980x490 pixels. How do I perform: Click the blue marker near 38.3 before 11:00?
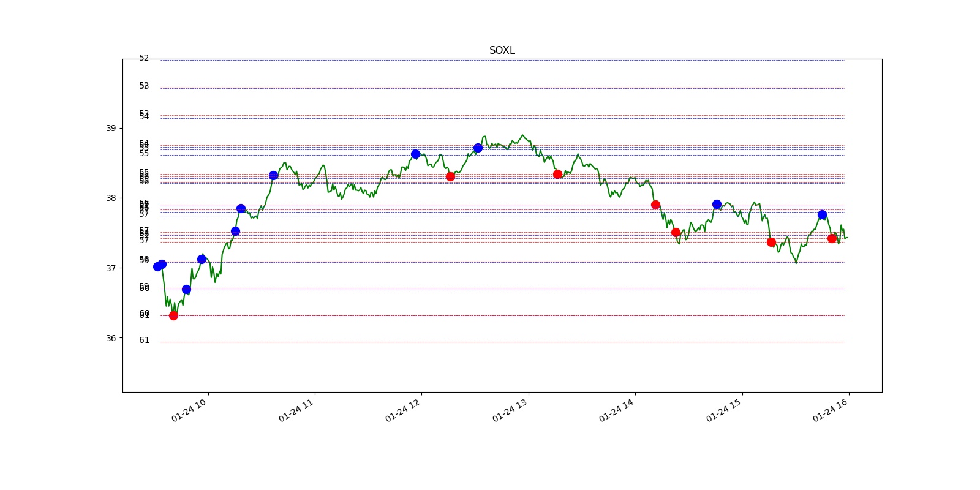tap(273, 175)
